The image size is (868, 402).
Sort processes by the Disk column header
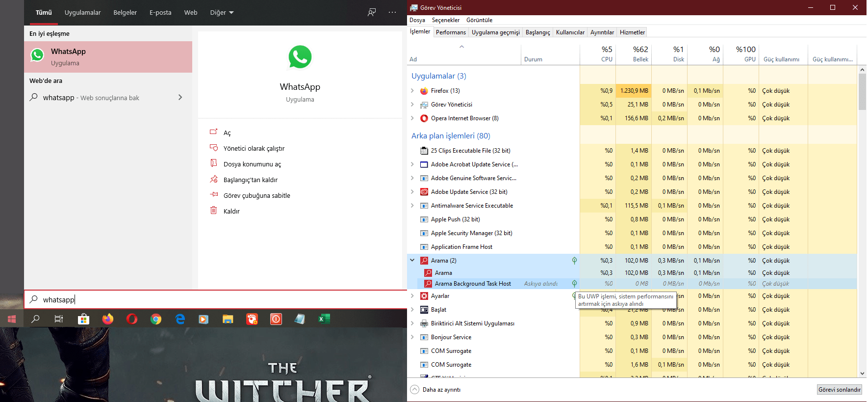coord(669,54)
